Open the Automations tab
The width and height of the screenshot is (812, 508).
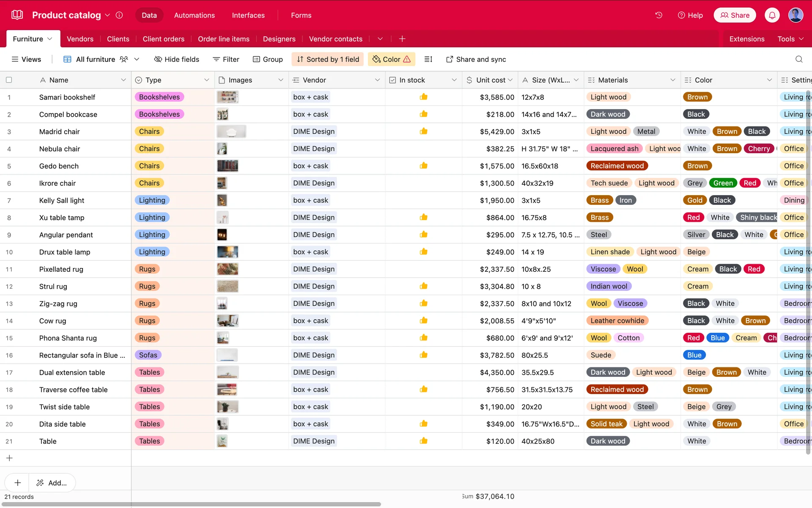pyautogui.click(x=194, y=15)
